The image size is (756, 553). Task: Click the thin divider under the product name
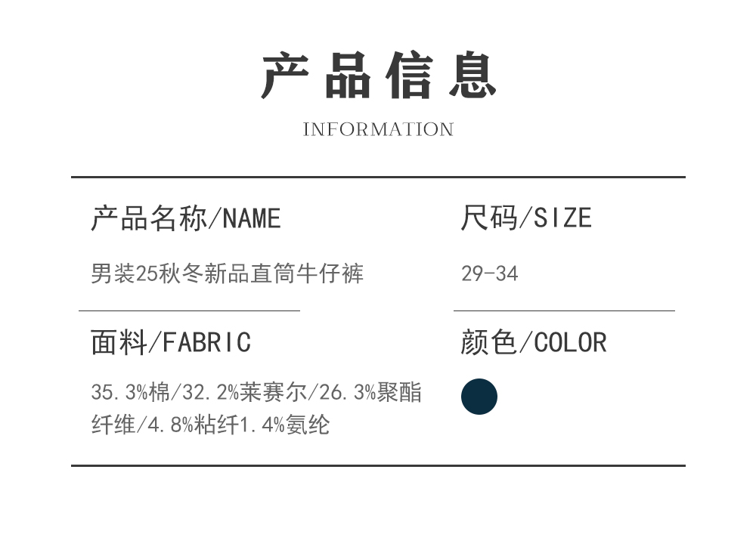189,310
